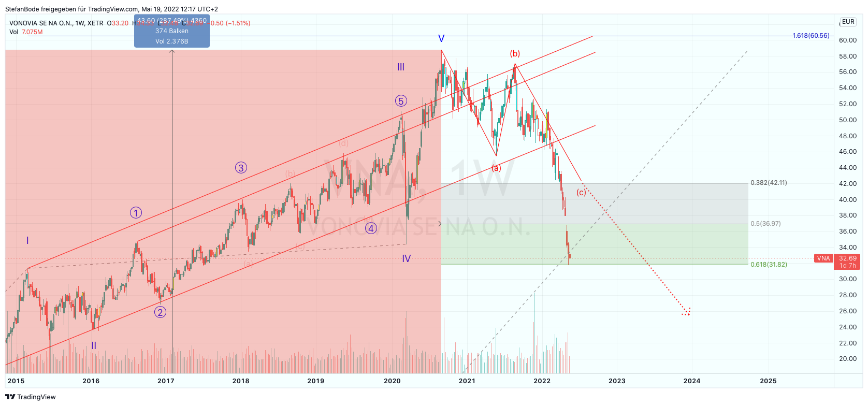
Task: Select the circled wave number 2
Action: point(161,312)
